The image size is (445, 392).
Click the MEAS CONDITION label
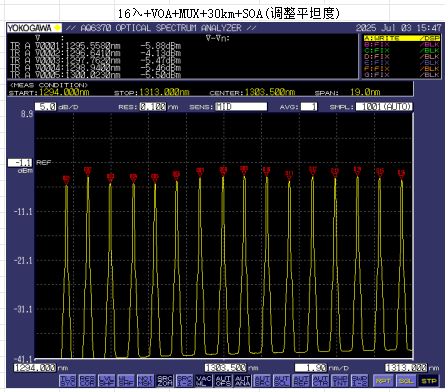tap(49, 85)
